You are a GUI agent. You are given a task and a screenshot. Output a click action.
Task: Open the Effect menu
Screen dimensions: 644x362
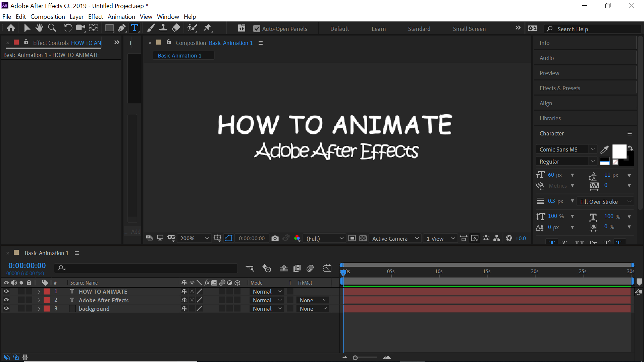tap(95, 16)
